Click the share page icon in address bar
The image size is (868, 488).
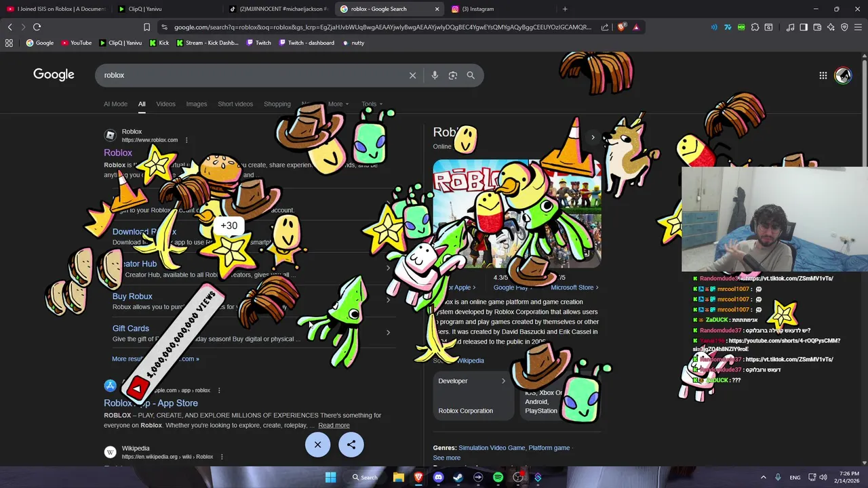click(x=605, y=27)
